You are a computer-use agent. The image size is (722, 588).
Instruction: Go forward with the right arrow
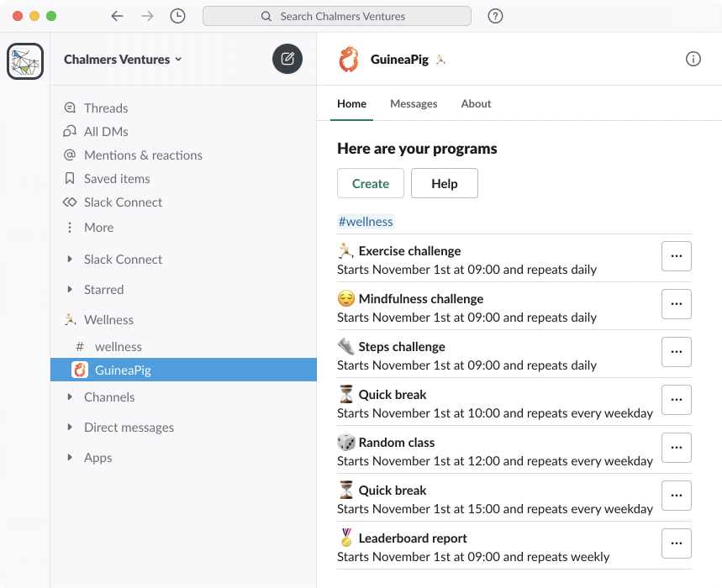point(147,16)
